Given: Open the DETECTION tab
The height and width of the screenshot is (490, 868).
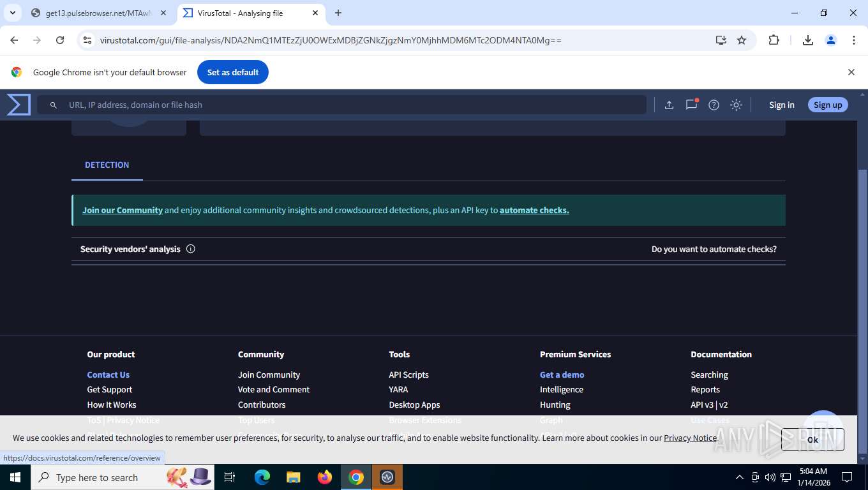Looking at the screenshot, I should 107,165.
